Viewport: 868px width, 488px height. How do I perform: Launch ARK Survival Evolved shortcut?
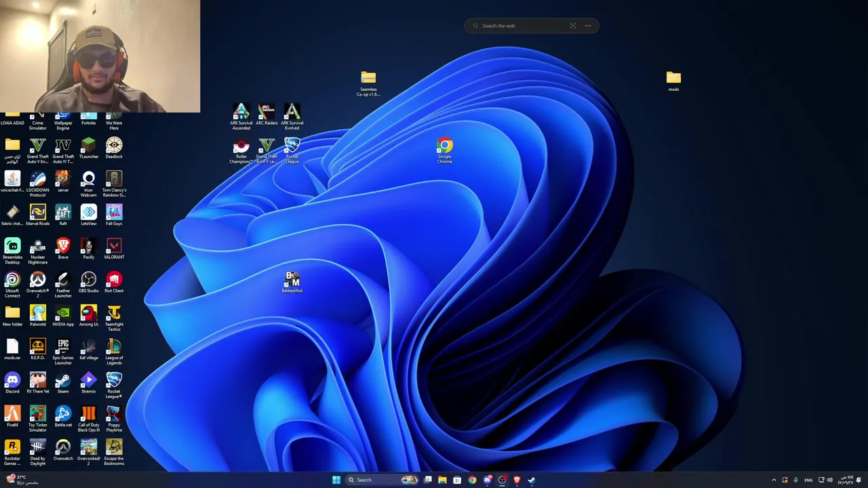point(292,117)
